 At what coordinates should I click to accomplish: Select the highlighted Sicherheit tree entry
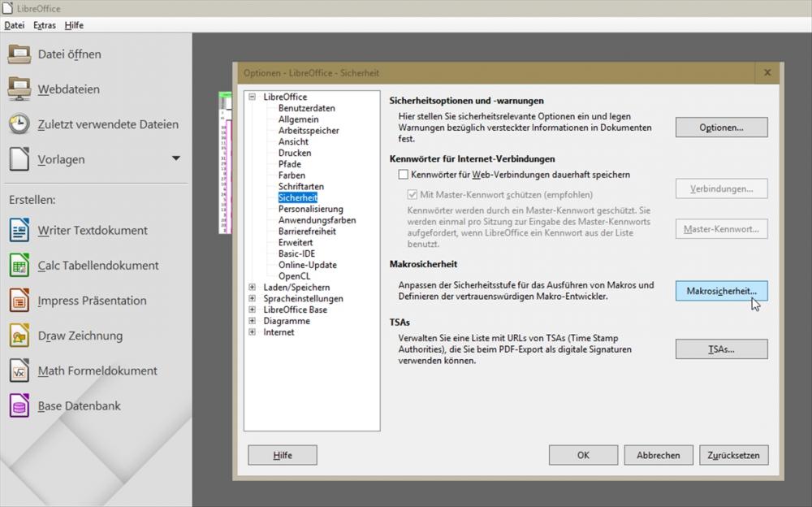click(x=298, y=197)
